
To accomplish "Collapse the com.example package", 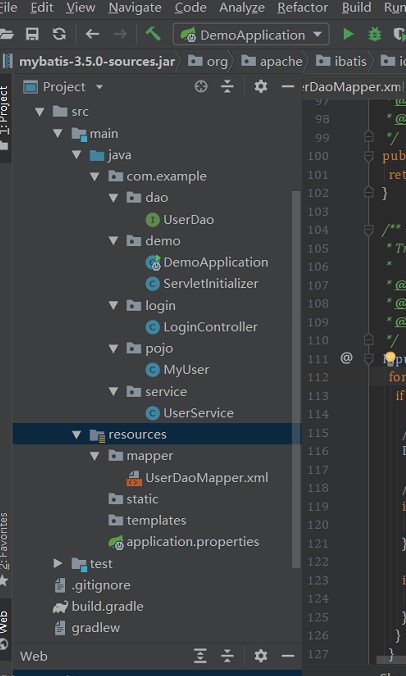I will tap(95, 176).
